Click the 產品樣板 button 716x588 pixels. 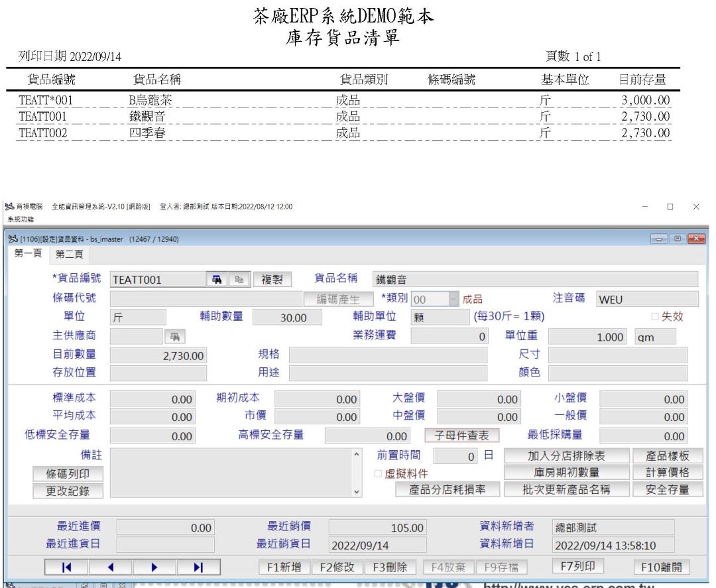[667, 455]
